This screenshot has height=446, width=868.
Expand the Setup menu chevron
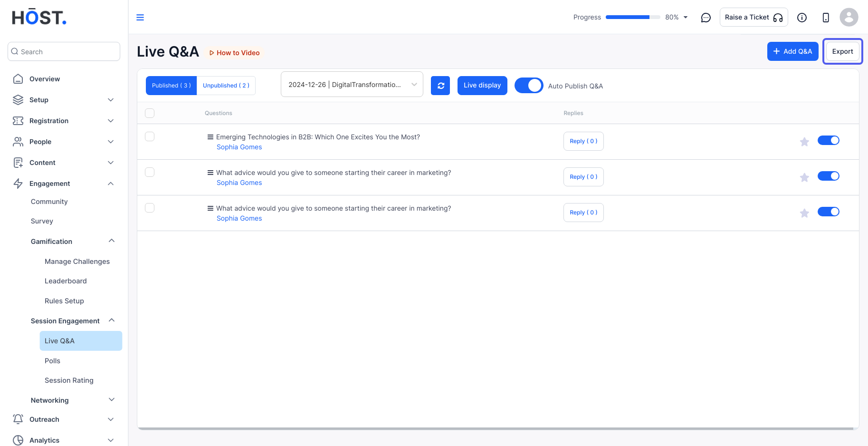pos(111,100)
